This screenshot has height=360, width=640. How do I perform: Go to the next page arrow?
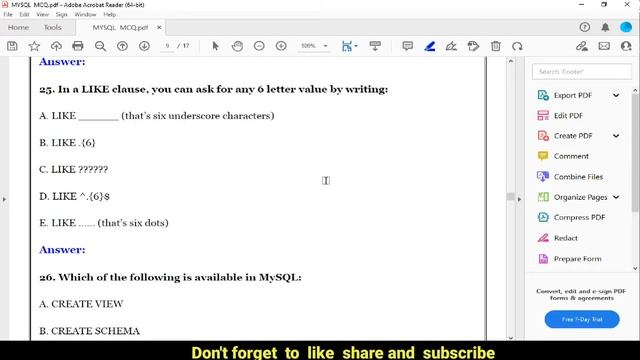pyautogui.click(x=144, y=46)
